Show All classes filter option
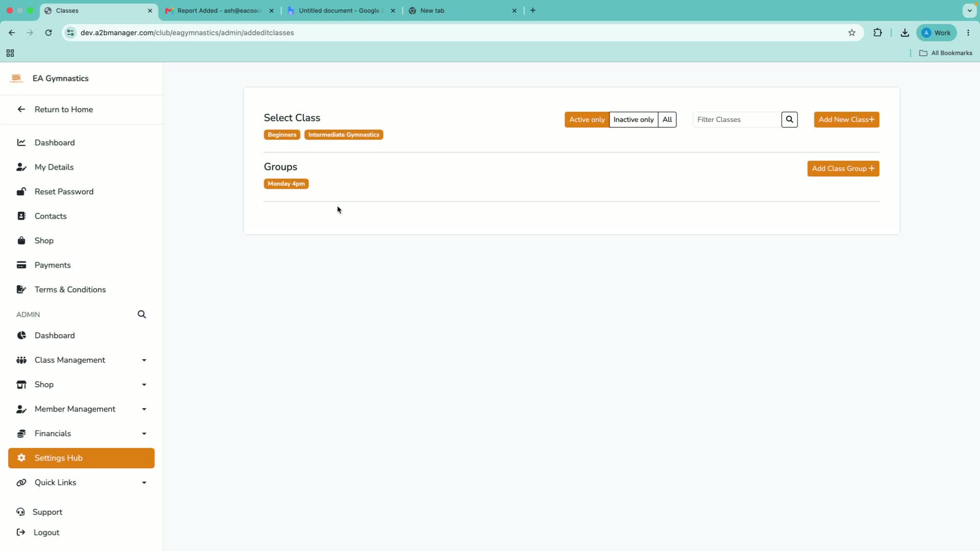Image resolution: width=980 pixels, height=551 pixels. (667, 119)
